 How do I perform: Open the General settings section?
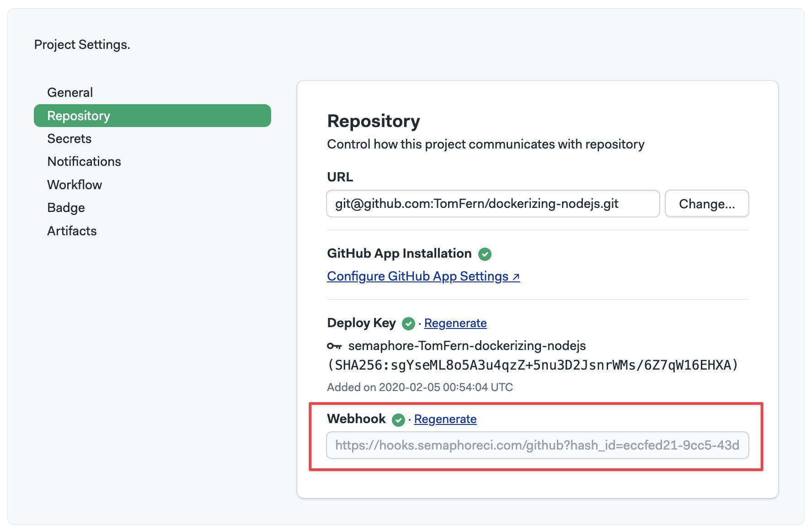coord(70,92)
